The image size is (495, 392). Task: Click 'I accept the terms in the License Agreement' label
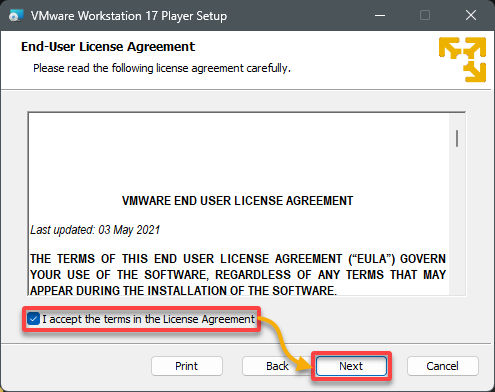pyautogui.click(x=148, y=319)
